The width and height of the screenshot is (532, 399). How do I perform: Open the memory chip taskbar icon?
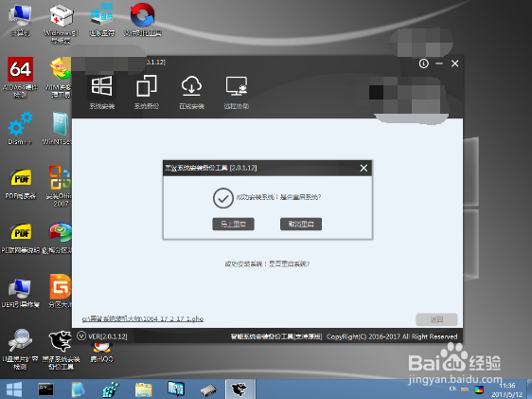pyautogui.click(x=208, y=390)
